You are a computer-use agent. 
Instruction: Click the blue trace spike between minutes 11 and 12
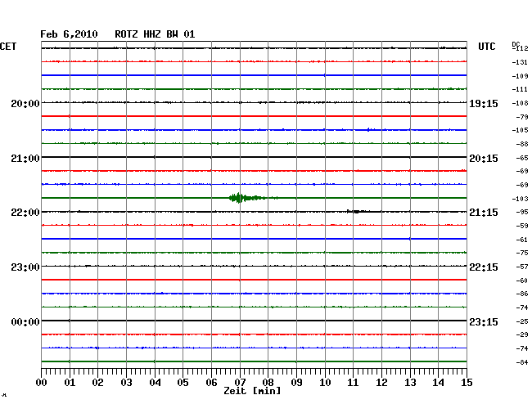[x=370, y=130]
